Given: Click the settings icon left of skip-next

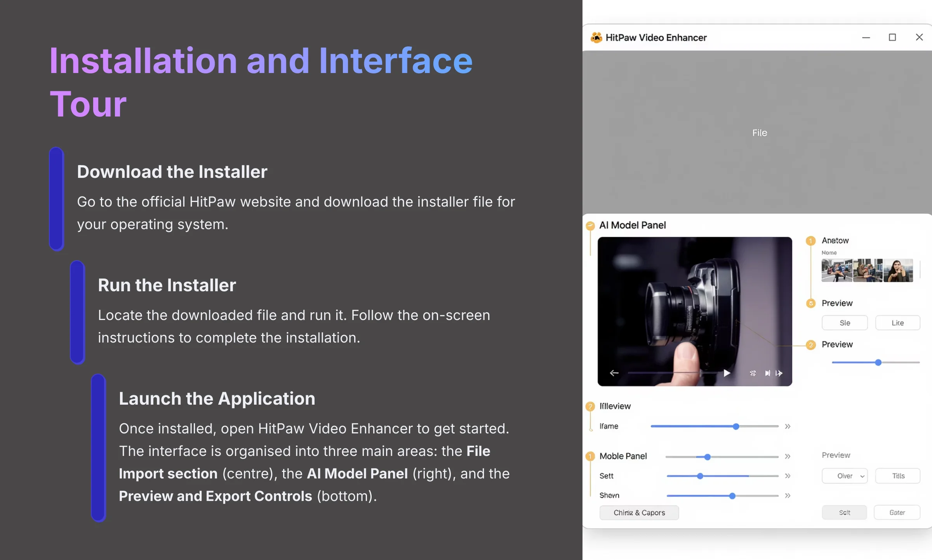Looking at the screenshot, I should [753, 373].
